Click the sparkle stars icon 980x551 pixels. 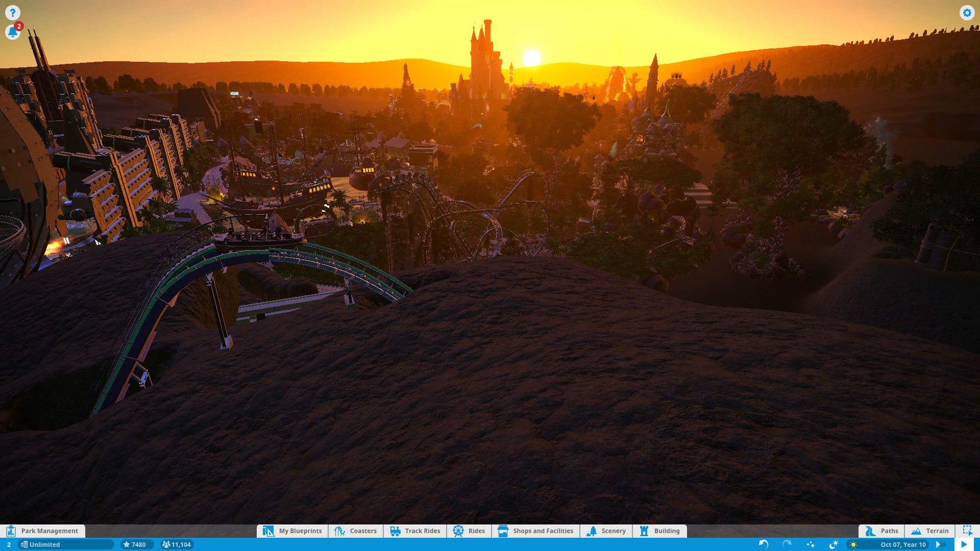pyautogui.click(x=811, y=544)
